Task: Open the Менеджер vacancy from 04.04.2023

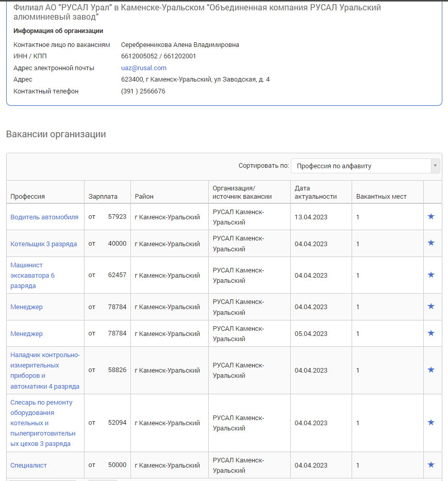Action: [26, 307]
